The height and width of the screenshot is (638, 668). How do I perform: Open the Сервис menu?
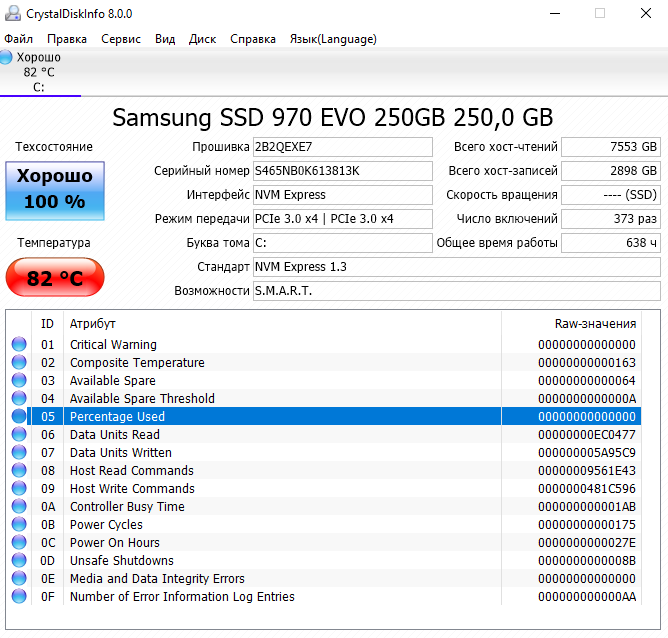[x=121, y=39]
